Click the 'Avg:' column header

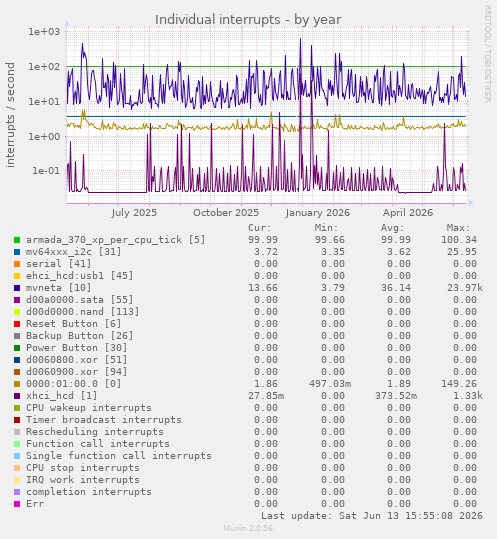click(x=393, y=228)
